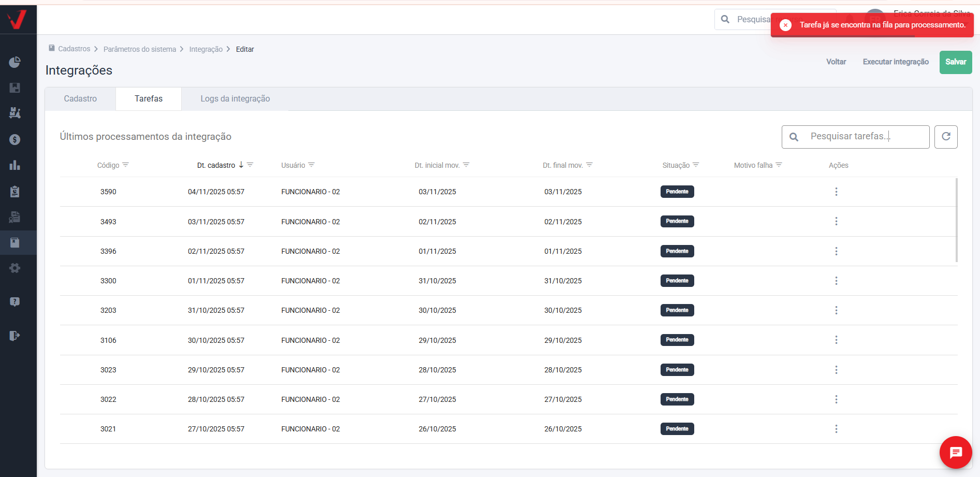This screenshot has height=477, width=980.
Task: Open the sidebar hand truck boxes module
Action: tap(14, 113)
